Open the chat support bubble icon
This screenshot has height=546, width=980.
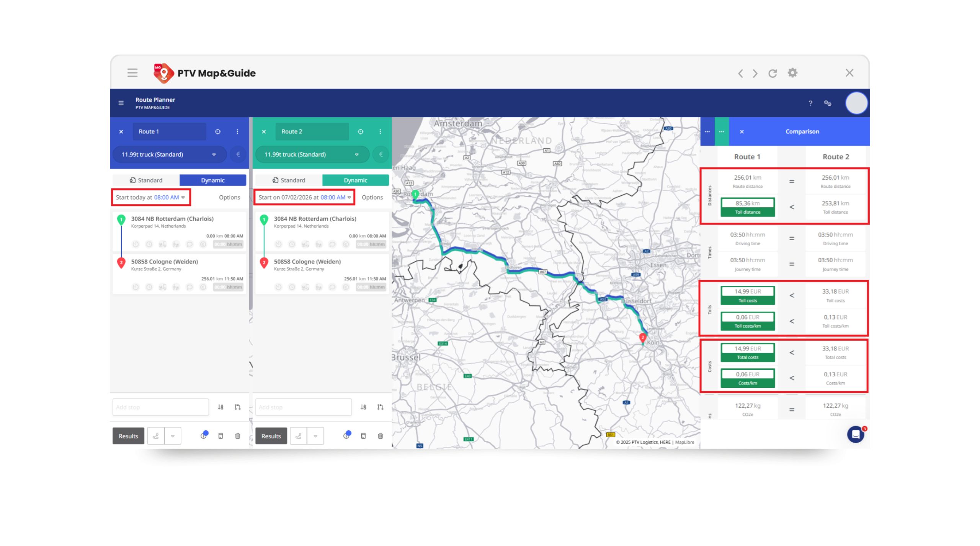coord(856,435)
